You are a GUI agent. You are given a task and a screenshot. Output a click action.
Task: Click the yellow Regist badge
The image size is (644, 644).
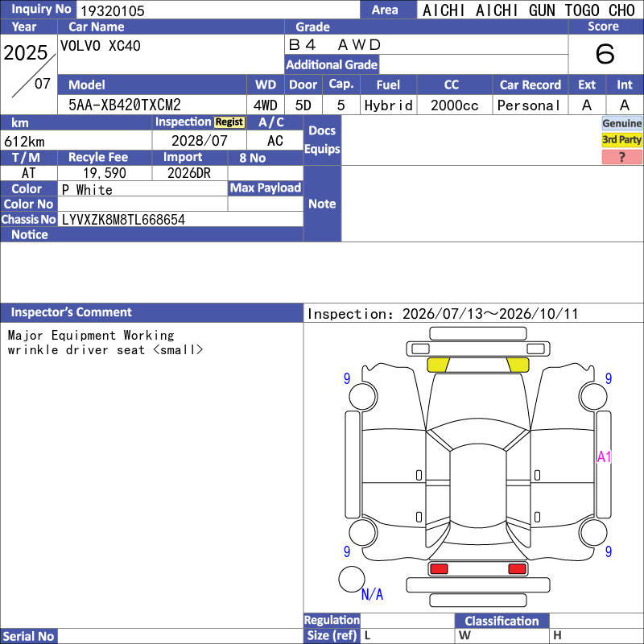coord(229,122)
